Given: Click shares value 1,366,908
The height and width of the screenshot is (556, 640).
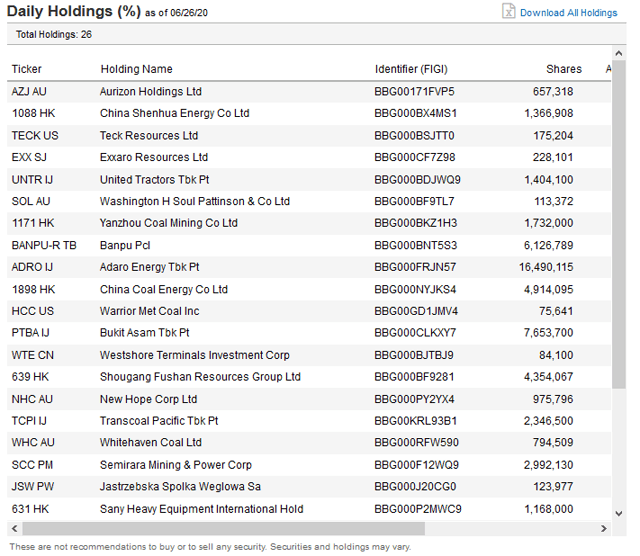Looking at the screenshot, I should click(x=549, y=113).
